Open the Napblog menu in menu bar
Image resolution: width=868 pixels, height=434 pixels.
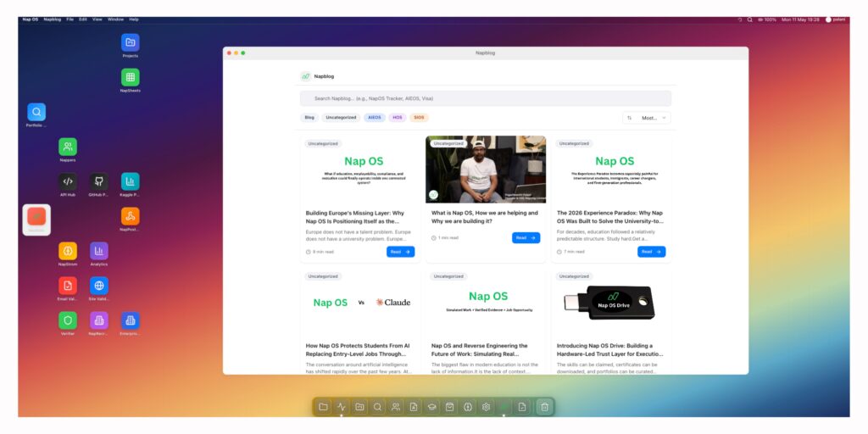click(x=52, y=19)
